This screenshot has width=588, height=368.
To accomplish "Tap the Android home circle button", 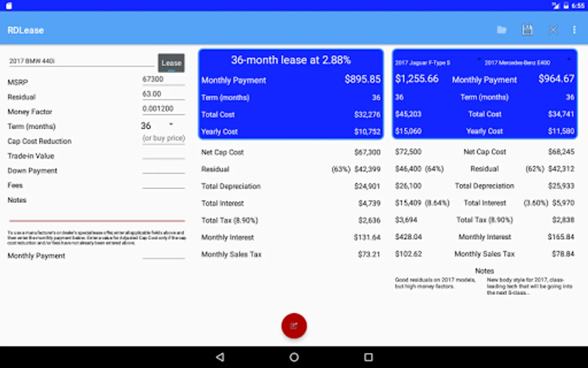I will (294, 357).
